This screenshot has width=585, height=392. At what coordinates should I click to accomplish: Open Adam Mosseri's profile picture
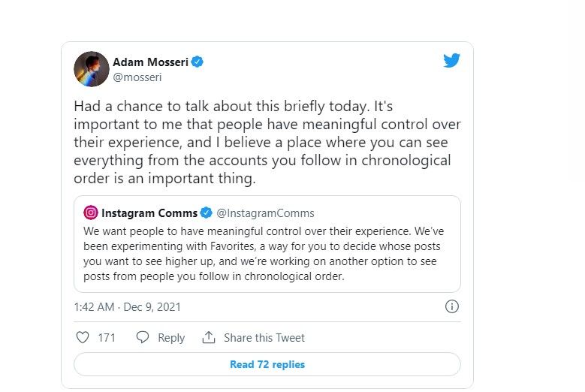(92, 69)
